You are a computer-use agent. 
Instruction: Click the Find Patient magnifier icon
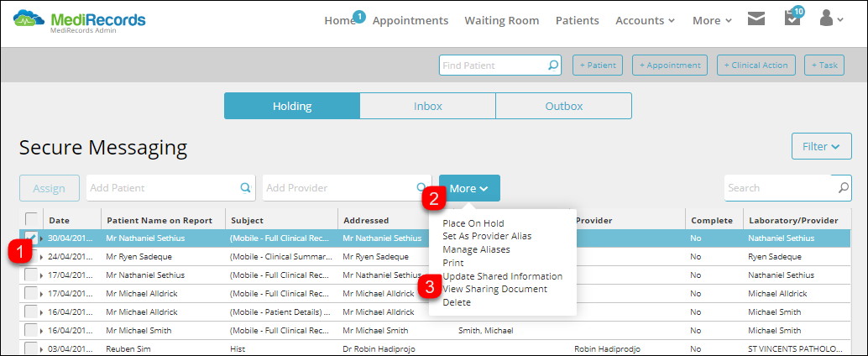coord(553,65)
